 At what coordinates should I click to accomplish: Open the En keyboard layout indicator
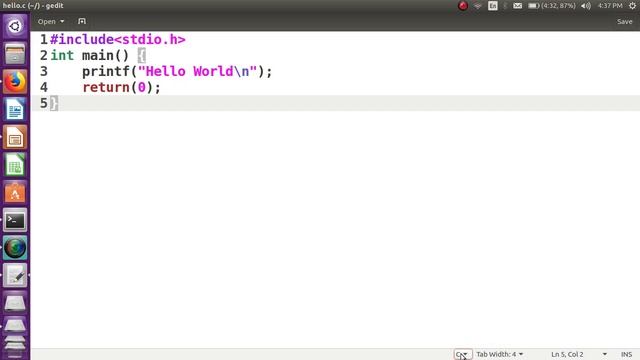493,6
